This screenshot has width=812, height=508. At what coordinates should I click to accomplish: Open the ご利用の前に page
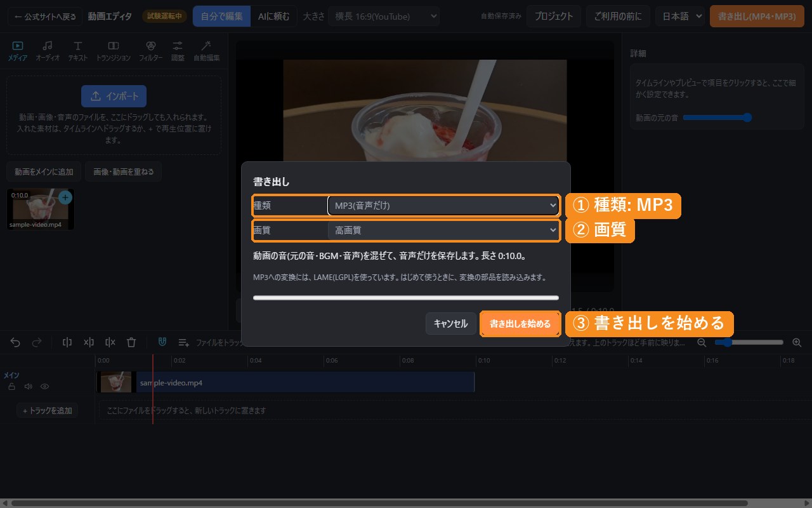tap(618, 17)
